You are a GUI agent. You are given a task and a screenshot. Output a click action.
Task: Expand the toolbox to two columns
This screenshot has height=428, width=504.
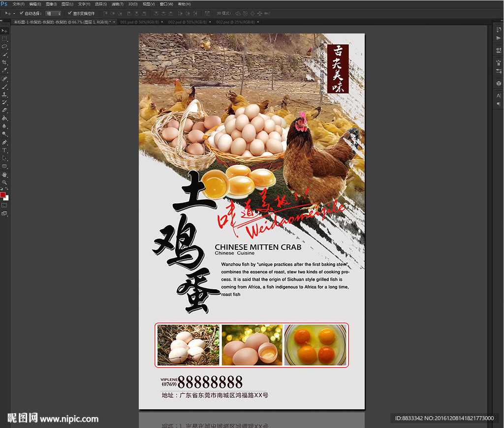pyautogui.click(x=1, y=21)
